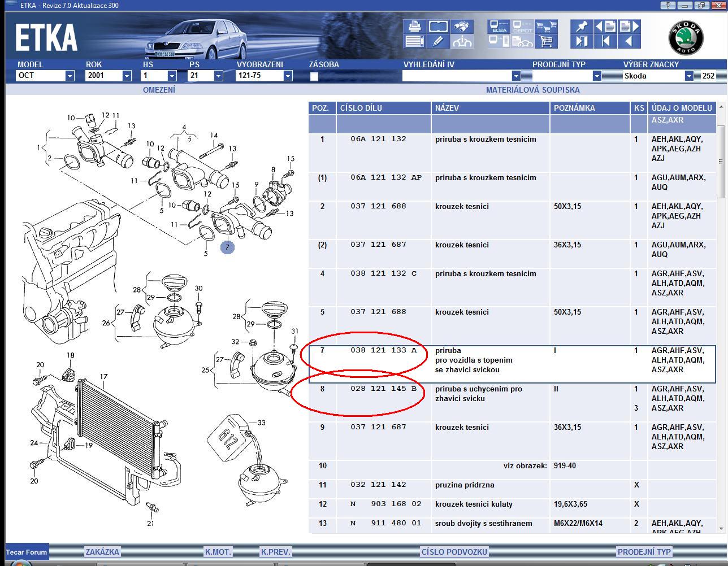Image resolution: width=728 pixels, height=566 pixels.
Task: Click the ČÍSLO PODVOZKU button
Action: pyautogui.click(x=454, y=552)
